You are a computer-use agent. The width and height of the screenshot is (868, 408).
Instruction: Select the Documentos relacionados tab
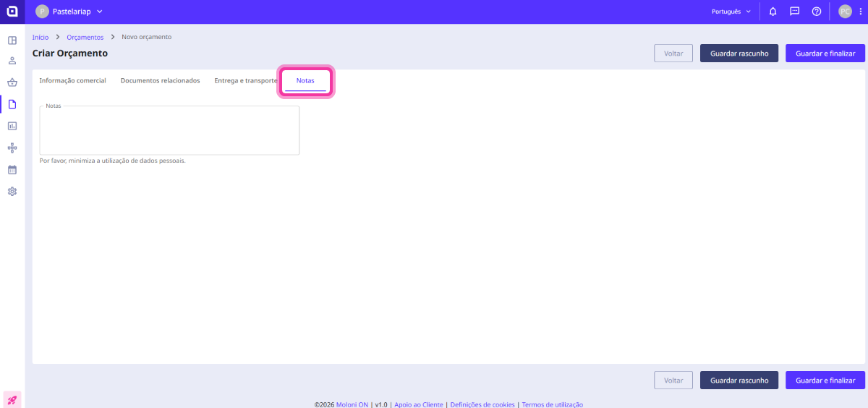point(160,81)
